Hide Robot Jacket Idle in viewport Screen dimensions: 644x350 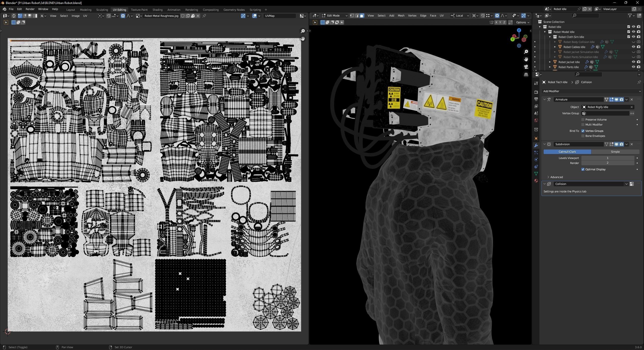[x=633, y=62]
